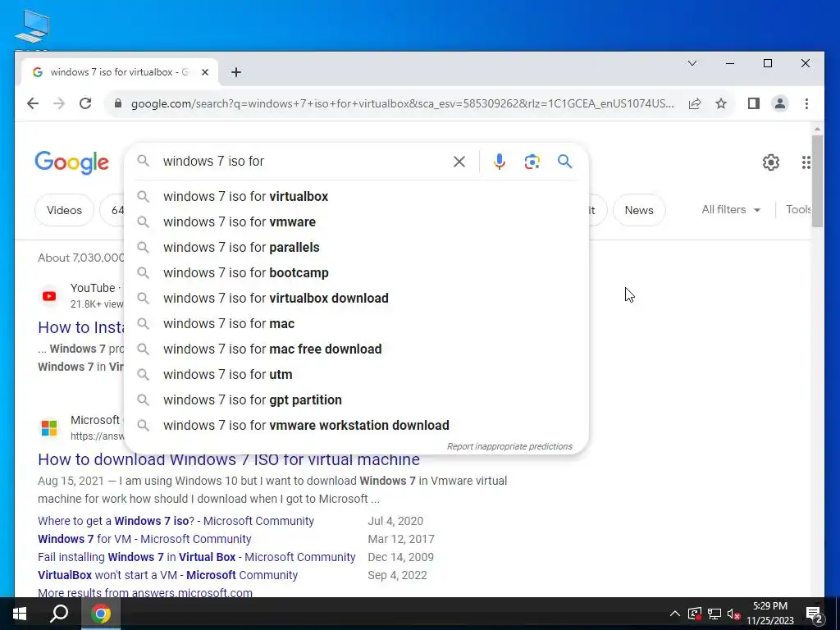Open the Windows Start menu
The image size is (840, 630).
pos(20,614)
